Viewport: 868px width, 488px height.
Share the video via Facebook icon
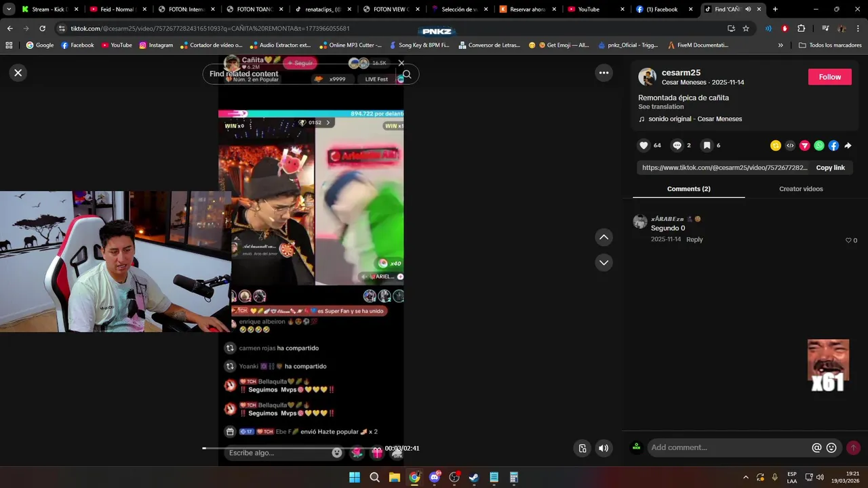833,146
